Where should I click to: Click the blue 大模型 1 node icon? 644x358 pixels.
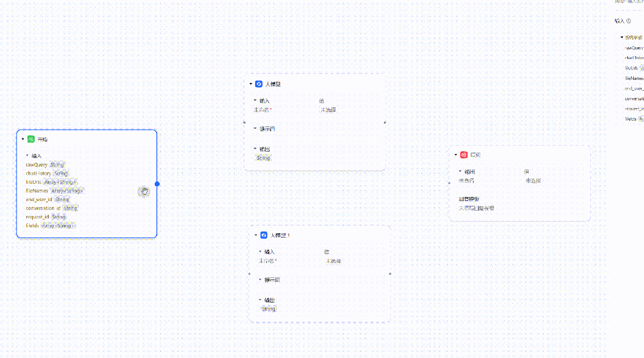pos(263,235)
